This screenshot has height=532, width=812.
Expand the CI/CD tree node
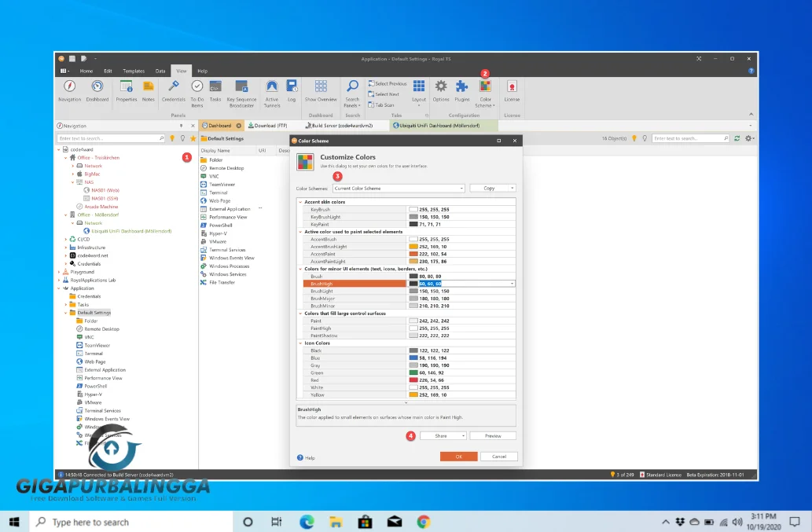click(66, 239)
